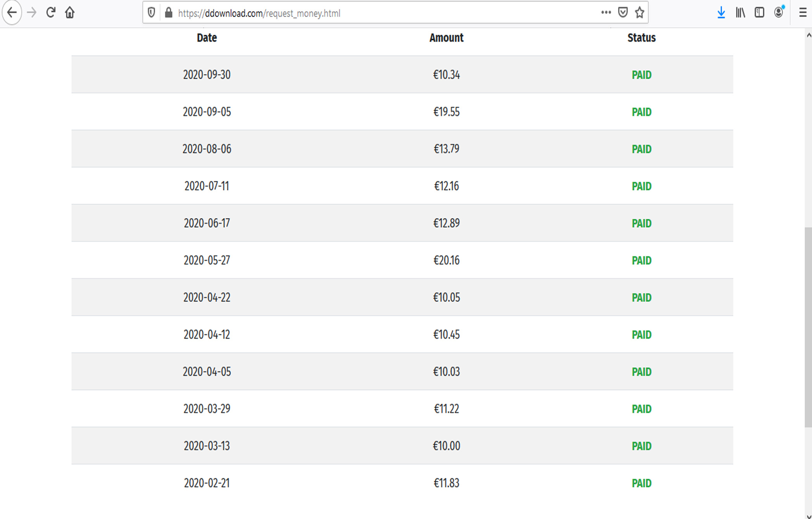Click amount €11.83

pos(446,483)
